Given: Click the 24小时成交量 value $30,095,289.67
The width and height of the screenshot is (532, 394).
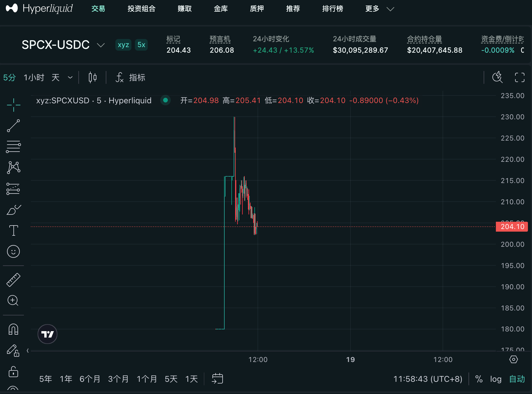Looking at the screenshot, I should pyautogui.click(x=360, y=50).
